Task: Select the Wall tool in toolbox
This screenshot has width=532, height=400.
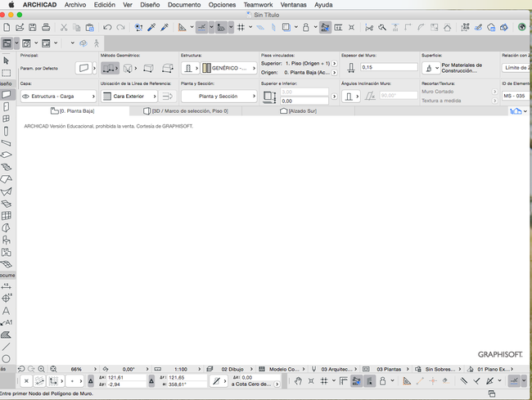Action: click(x=7, y=94)
